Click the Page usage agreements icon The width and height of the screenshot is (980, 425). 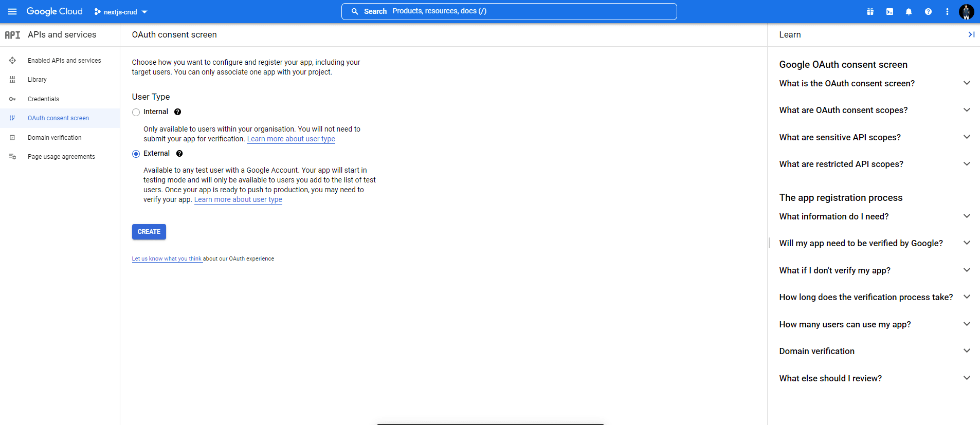12,157
